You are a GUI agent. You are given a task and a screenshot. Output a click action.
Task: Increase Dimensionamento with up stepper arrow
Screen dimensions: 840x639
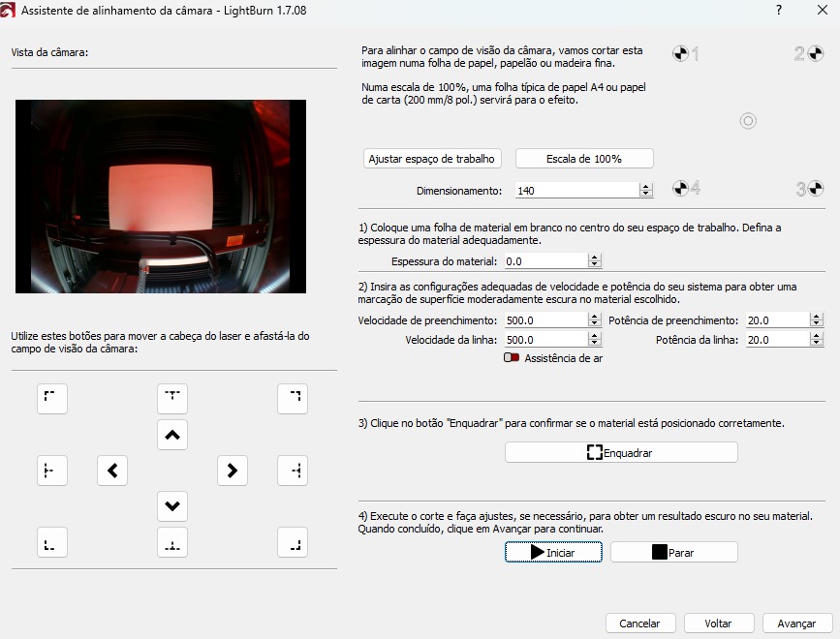pos(646,186)
